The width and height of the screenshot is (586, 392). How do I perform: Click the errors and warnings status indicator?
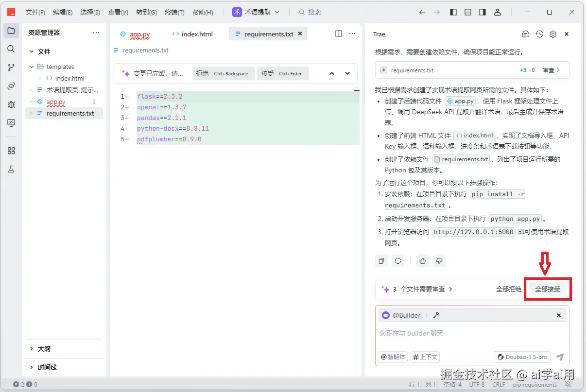click(25, 384)
